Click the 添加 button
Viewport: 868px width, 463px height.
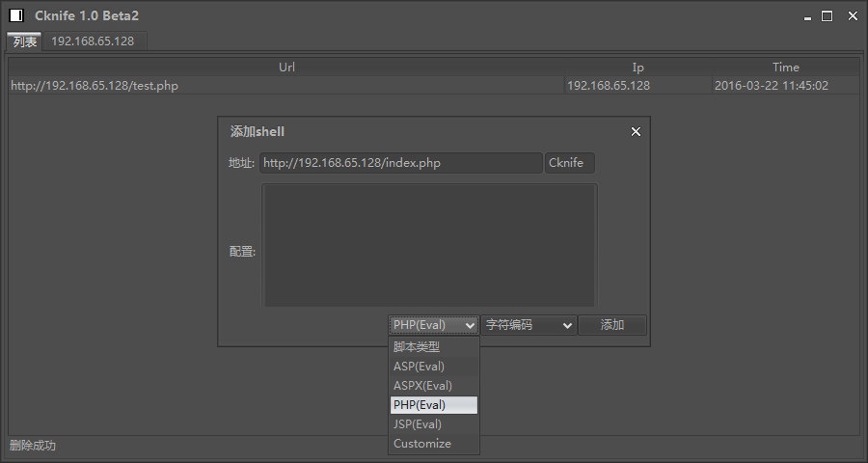coord(612,325)
